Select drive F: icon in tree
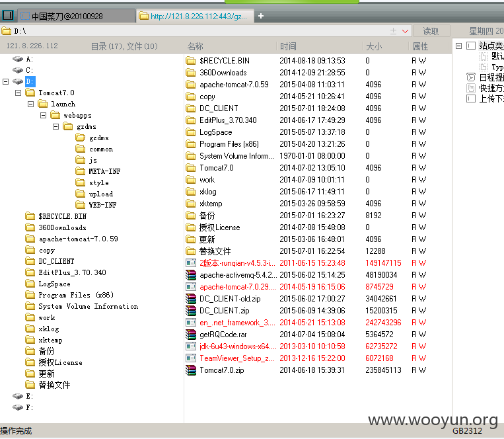504x439 pixels. click(18, 407)
